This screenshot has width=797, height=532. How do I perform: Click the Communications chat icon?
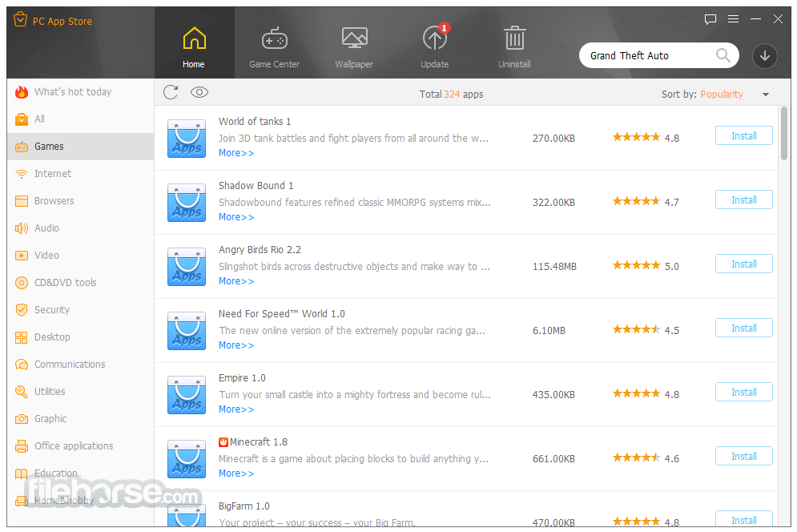click(x=22, y=365)
